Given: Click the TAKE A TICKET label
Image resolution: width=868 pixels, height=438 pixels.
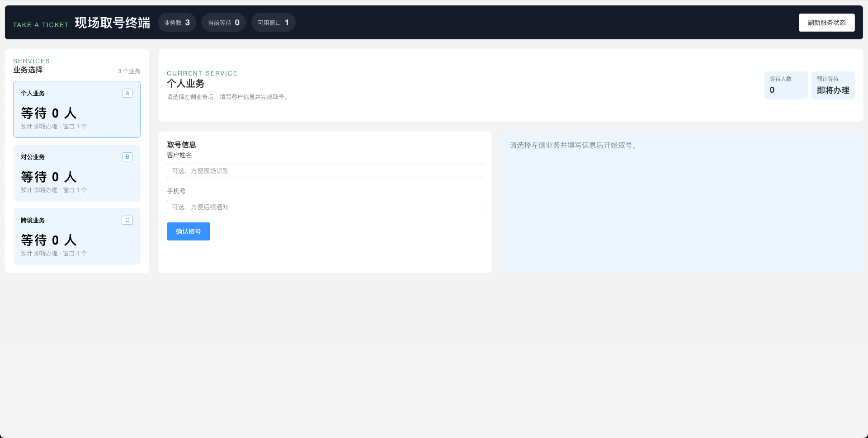Looking at the screenshot, I should coord(41,25).
